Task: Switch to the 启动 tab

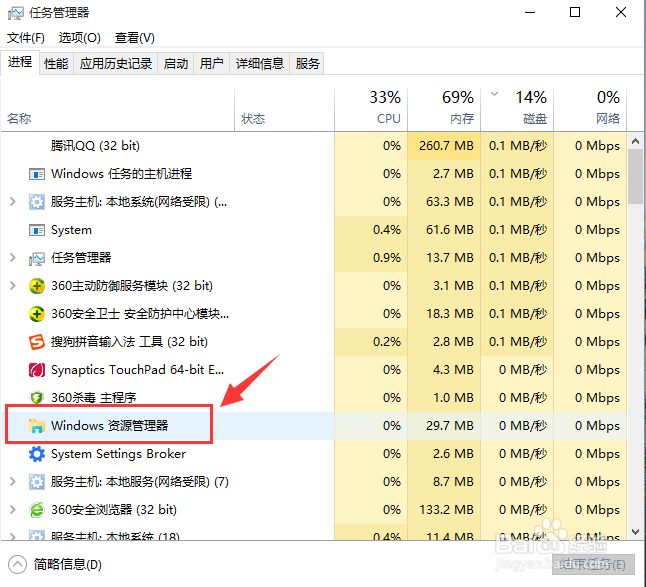Action: pyautogui.click(x=176, y=63)
